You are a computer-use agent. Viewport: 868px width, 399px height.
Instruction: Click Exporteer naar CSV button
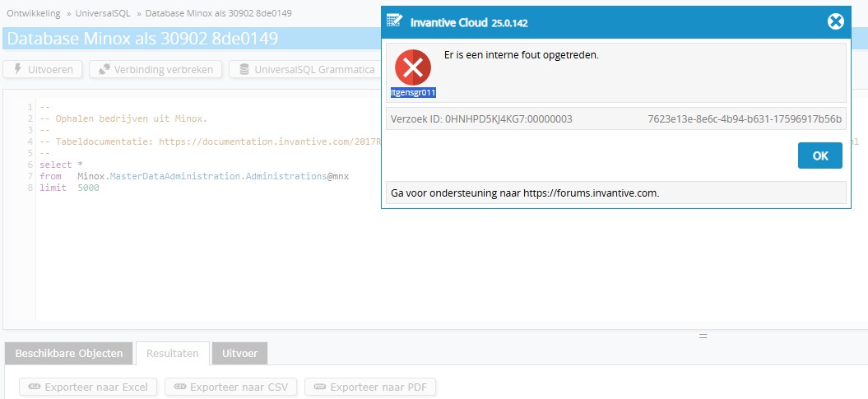tap(230, 387)
